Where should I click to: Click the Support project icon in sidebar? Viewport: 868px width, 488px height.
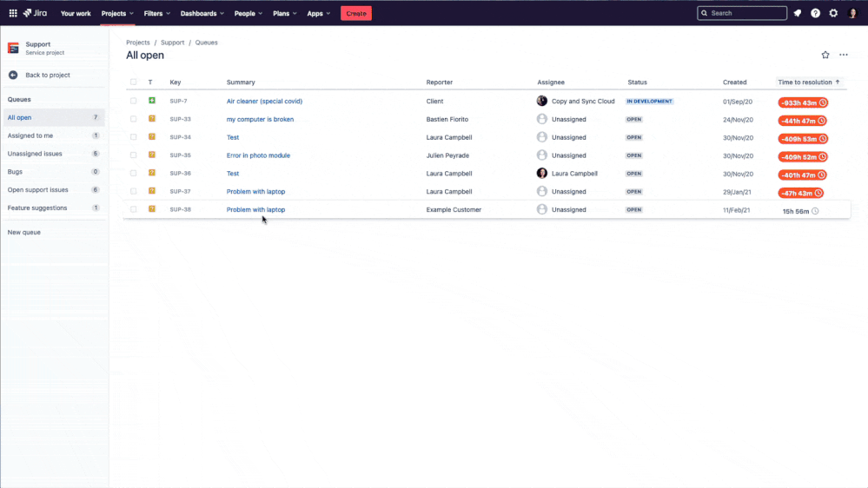(x=13, y=48)
